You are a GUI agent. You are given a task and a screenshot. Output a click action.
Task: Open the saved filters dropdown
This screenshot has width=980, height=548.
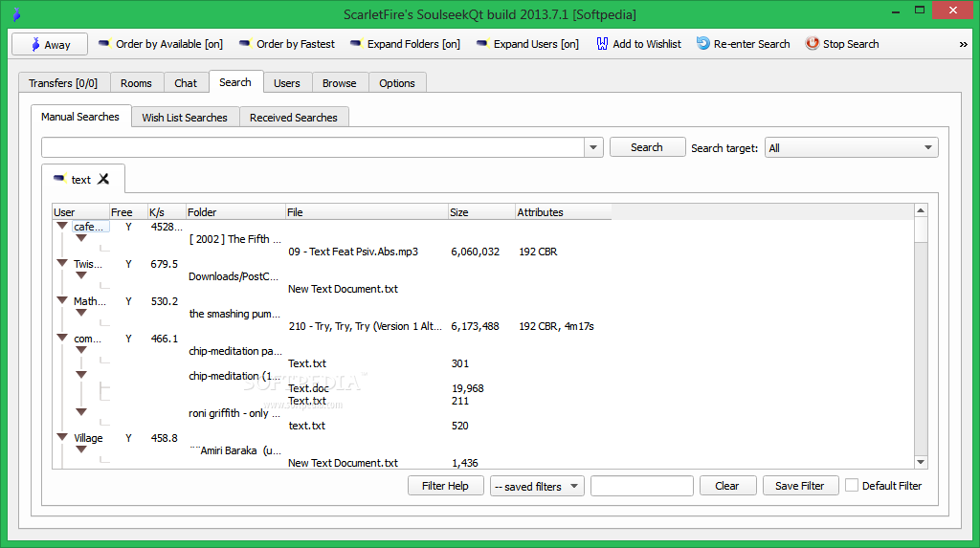tap(537, 486)
